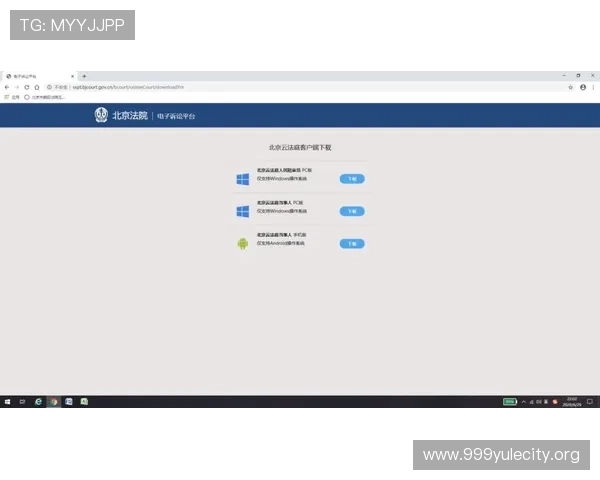
Task: Click the Beijing Court emblem logo
Action: click(x=101, y=115)
